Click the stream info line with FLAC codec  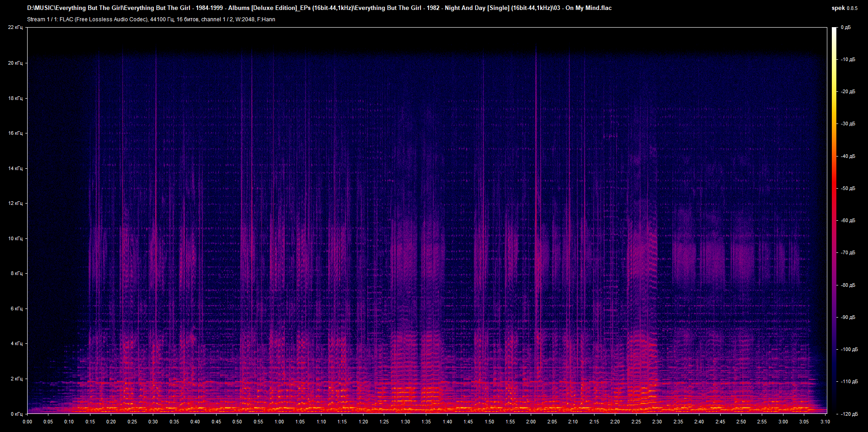151,19
